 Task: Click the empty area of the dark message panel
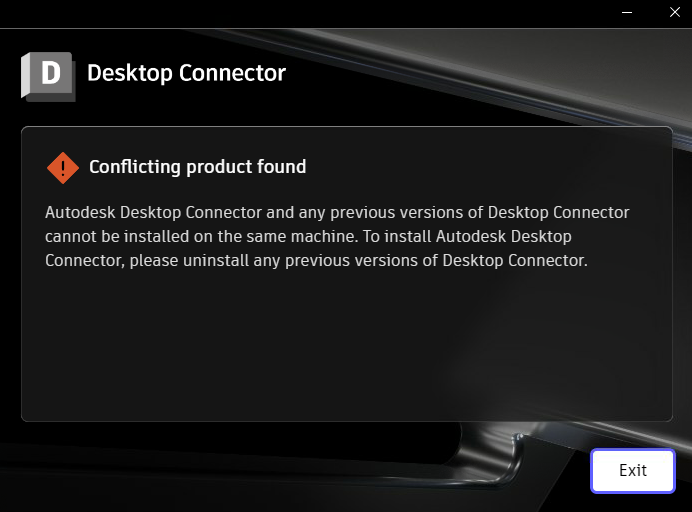346,344
